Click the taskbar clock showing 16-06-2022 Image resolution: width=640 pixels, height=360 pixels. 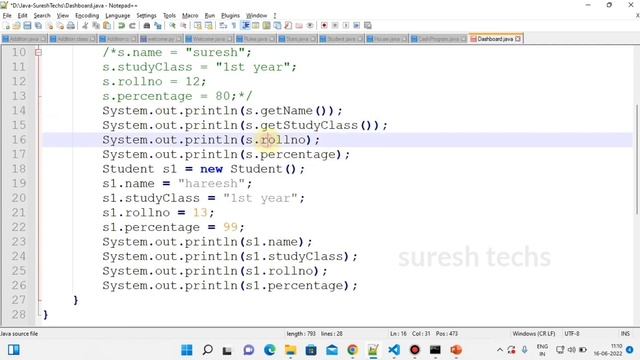(608, 350)
